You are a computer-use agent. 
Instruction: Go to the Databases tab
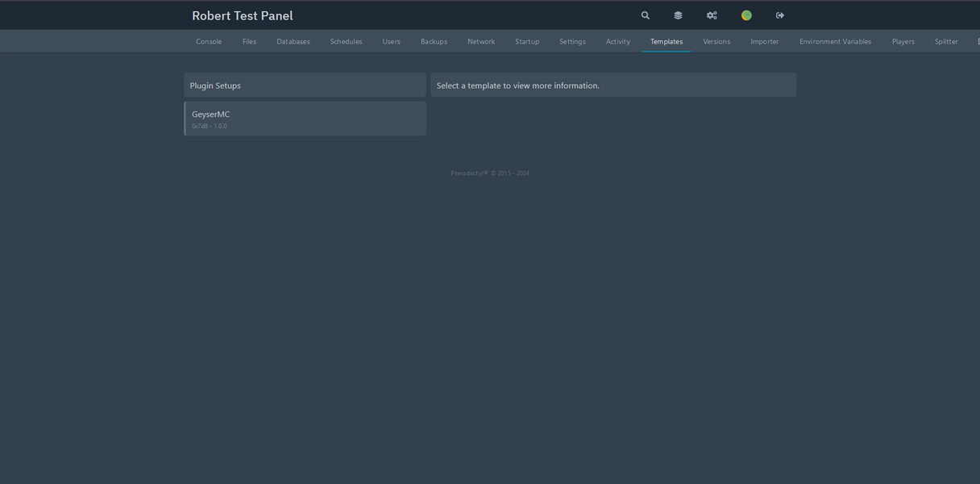click(293, 41)
